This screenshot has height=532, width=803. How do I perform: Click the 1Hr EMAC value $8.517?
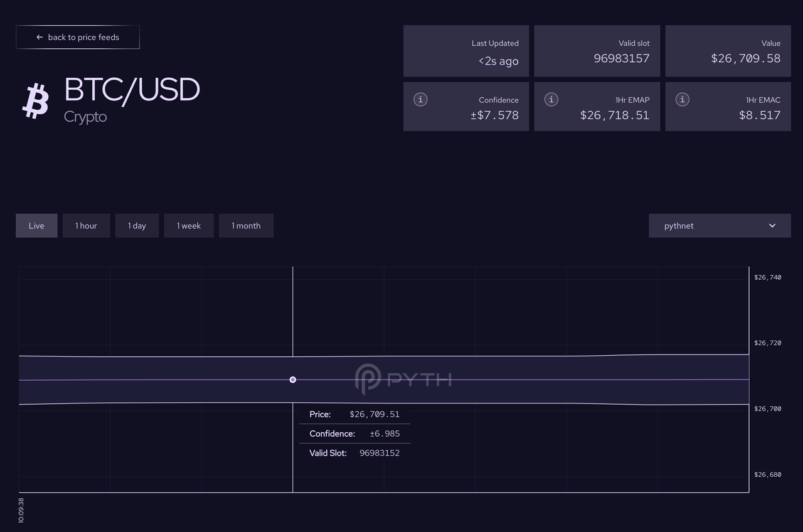coord(760,115)
